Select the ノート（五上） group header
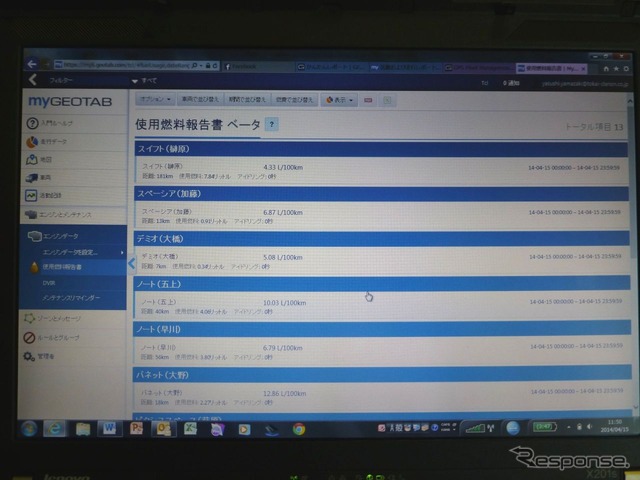 pyautogui.click(x=382, y=284)
